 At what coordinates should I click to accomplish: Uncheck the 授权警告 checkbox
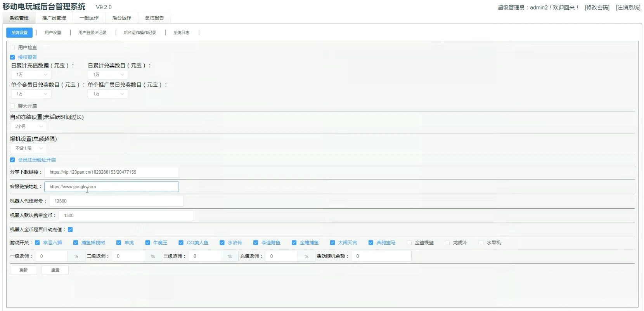pyautogui.click(x=12, y=57)
